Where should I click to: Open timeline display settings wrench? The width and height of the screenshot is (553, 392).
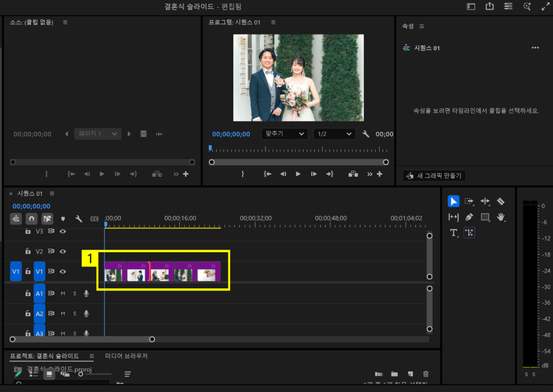pyautogui.click(x=79, y=219)
